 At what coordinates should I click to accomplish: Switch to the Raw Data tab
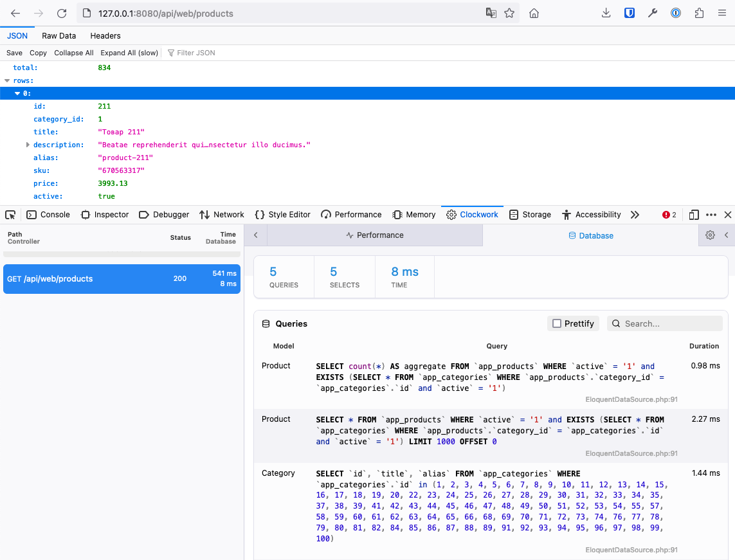[x=59, y=35]
